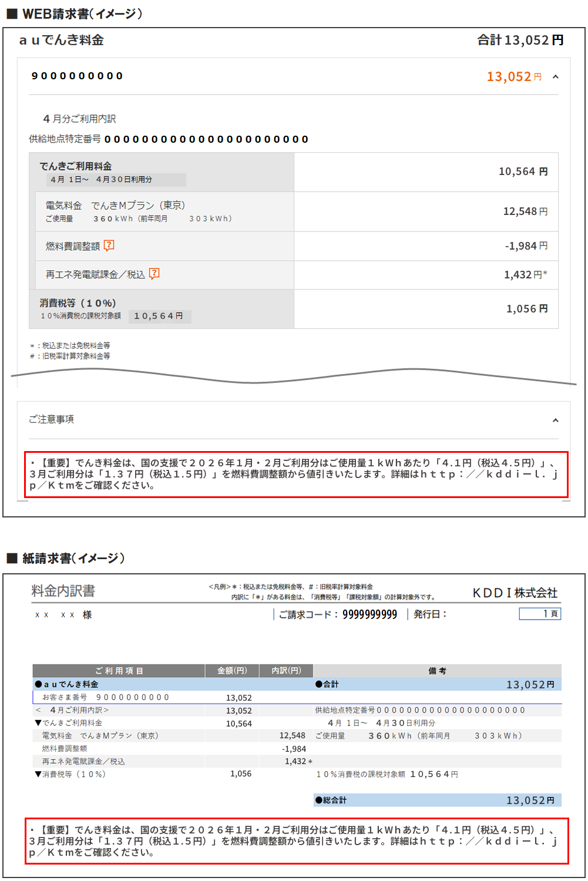Click the page number box showing 1頁
The height and width of the screenshot is (881, 588).
[x=540, y=614]
